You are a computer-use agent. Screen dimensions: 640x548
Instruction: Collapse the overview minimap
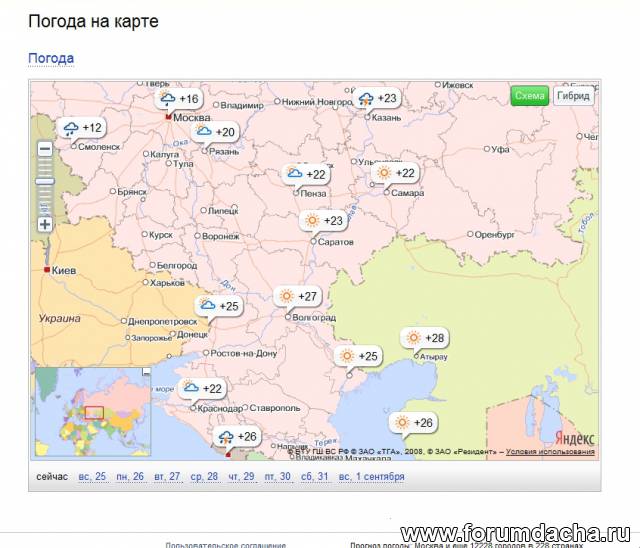[146, 372]
